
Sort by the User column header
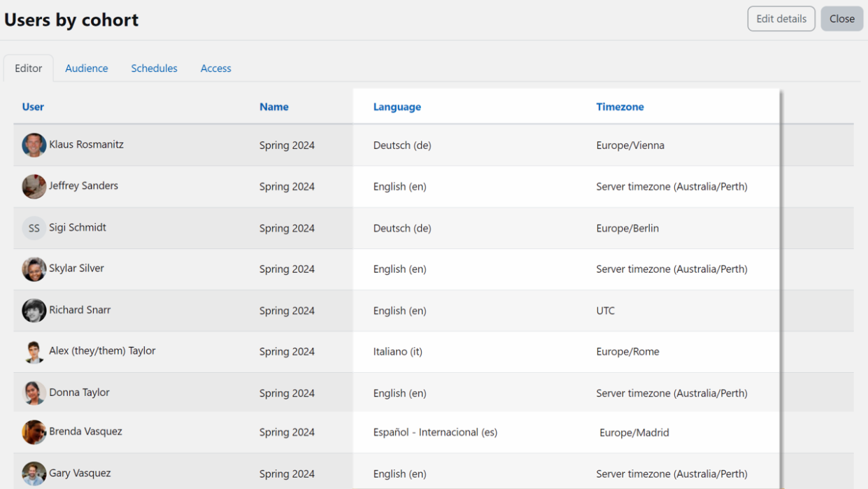[33, 107]
